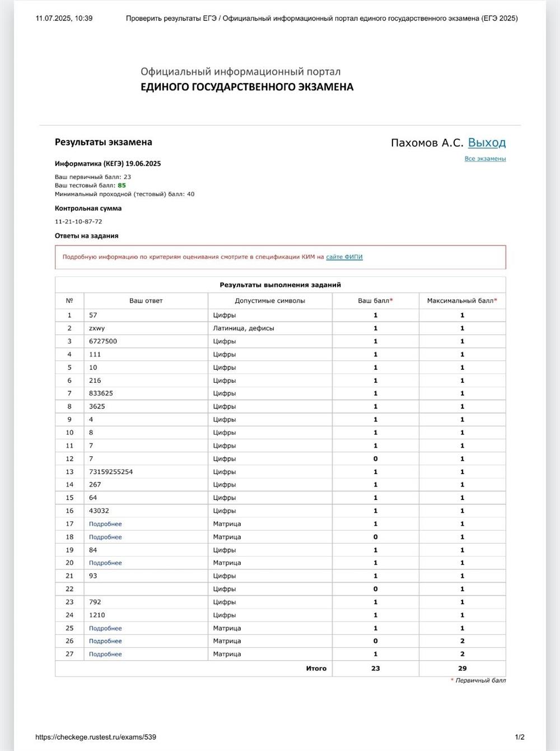Click answer 216 in task 6

tap(95, 381)
